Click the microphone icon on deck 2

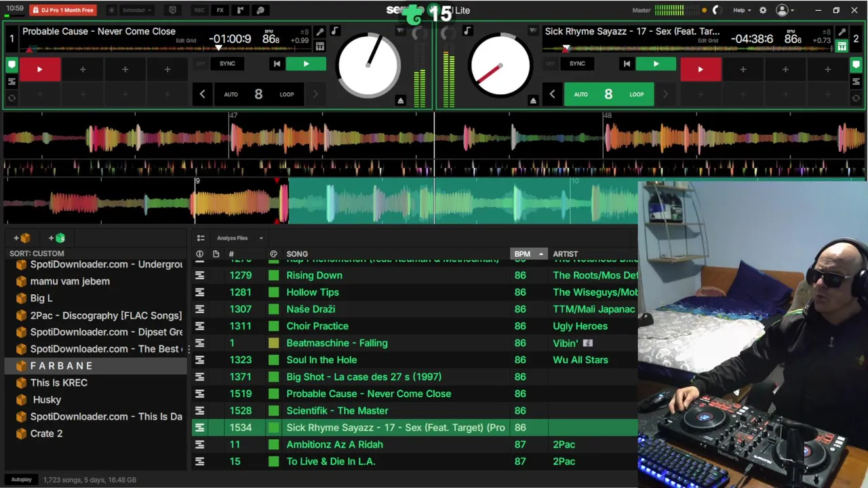pyautogui.click(x=842, y=33)
